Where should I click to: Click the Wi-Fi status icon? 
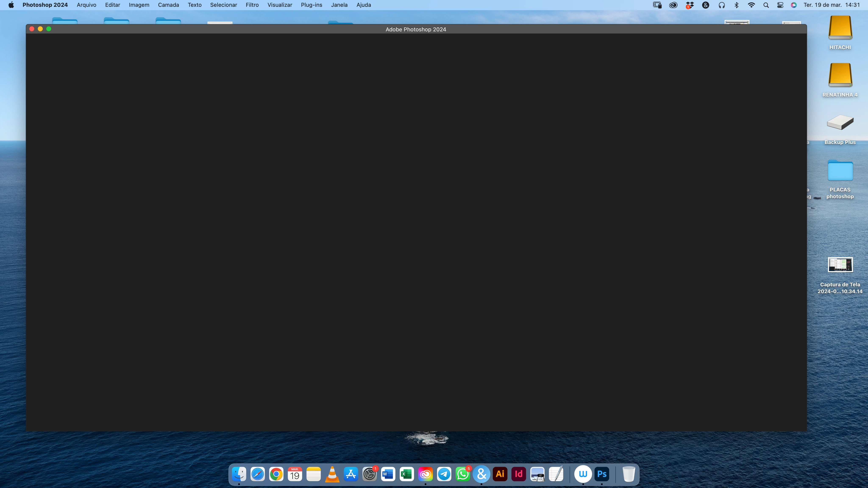(751, 5)
